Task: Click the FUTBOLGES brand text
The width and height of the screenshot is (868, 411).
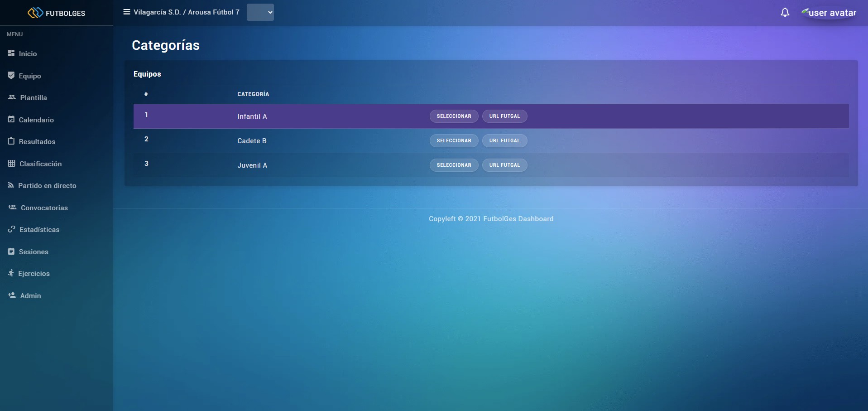Action: click(x=65, y=13)
